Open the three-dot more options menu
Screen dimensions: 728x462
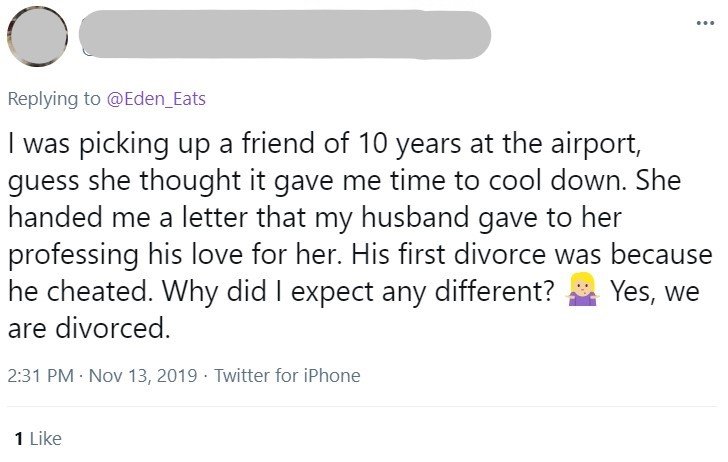pyautogui.click(x=705, y=20)
